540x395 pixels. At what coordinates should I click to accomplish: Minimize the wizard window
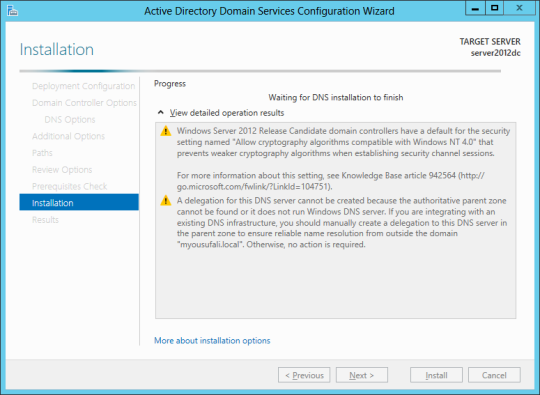point(475,8)
